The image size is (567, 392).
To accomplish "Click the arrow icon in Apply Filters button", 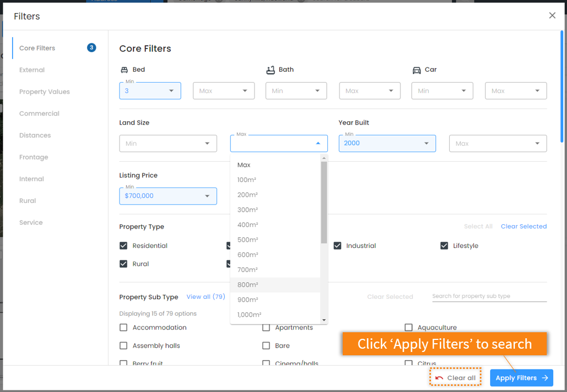I will point(545,378).
